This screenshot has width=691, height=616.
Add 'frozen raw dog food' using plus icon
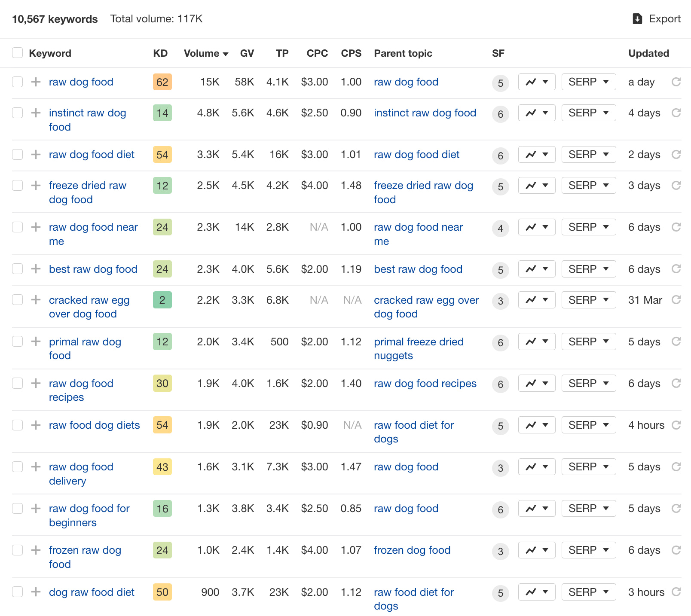coord(36,550)
